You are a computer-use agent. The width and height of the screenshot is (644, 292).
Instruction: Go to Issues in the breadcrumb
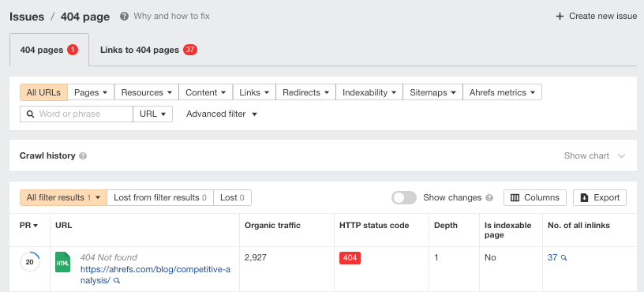27,17
